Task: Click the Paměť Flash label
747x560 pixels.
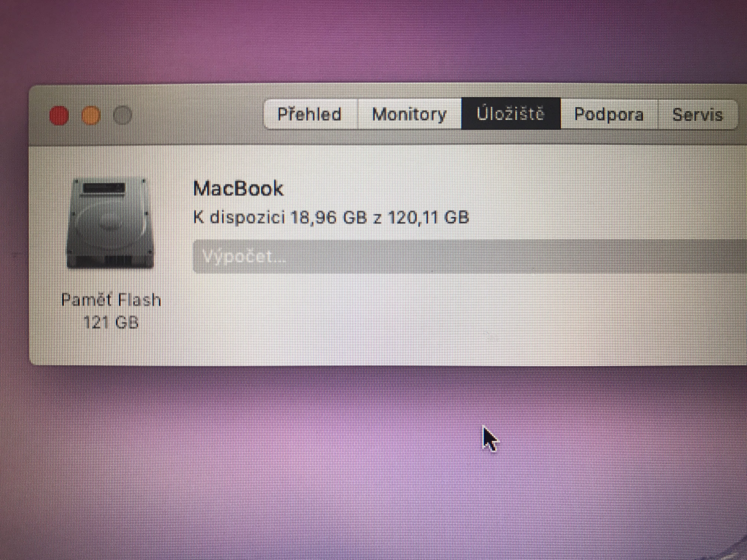Action: coord(111,300)
